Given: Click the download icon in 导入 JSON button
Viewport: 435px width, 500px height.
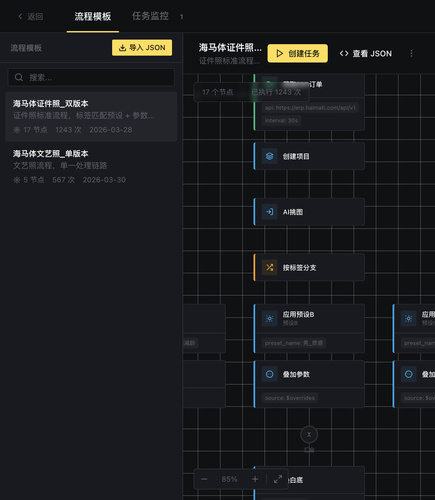Looking at the screenshot, I should tap(122, 48).
